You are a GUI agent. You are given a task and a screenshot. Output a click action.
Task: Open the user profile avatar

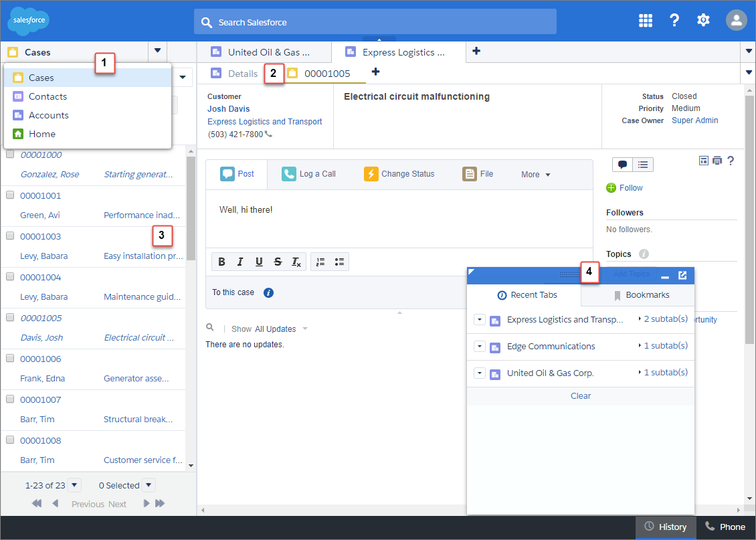coord(736,20)
